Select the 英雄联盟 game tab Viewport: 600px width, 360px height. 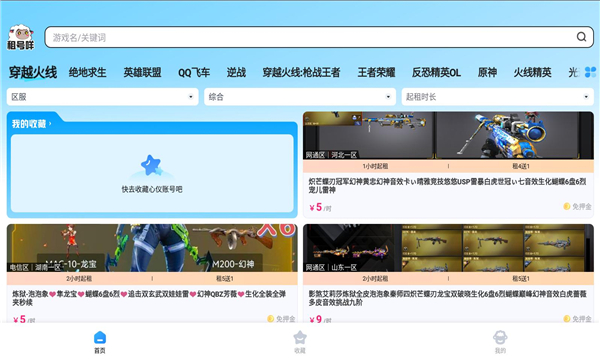(x=142, y=72)
